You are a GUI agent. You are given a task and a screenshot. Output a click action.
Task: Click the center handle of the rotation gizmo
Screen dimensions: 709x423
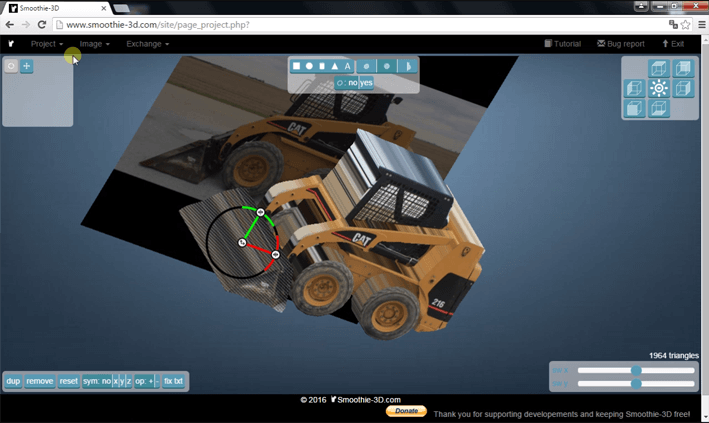click(x=242, y=243)
